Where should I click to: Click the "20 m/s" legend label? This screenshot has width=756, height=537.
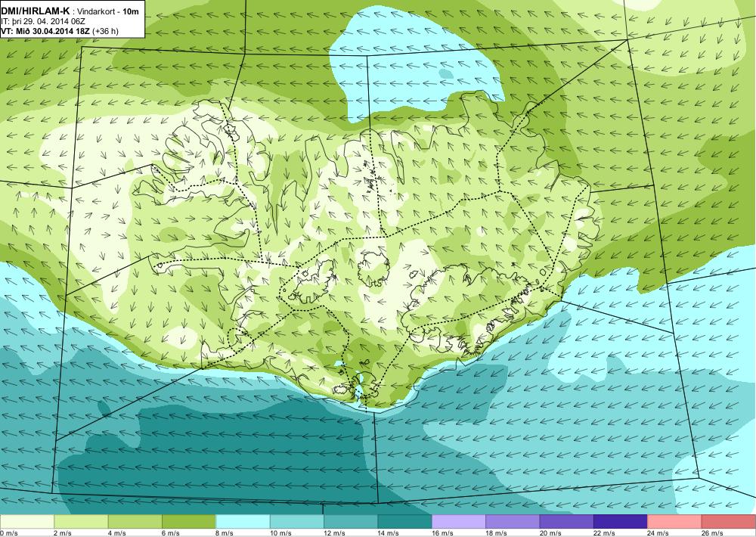[x=550, y=533]
